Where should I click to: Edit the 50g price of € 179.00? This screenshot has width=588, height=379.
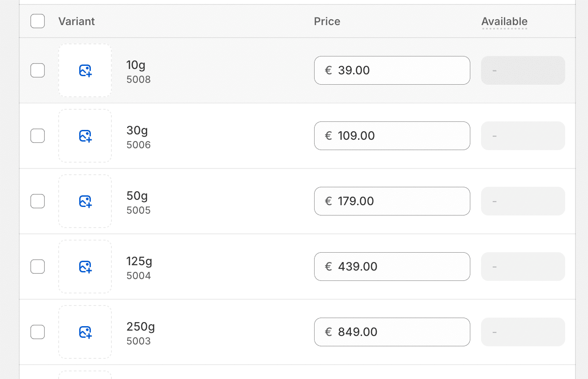392,201
